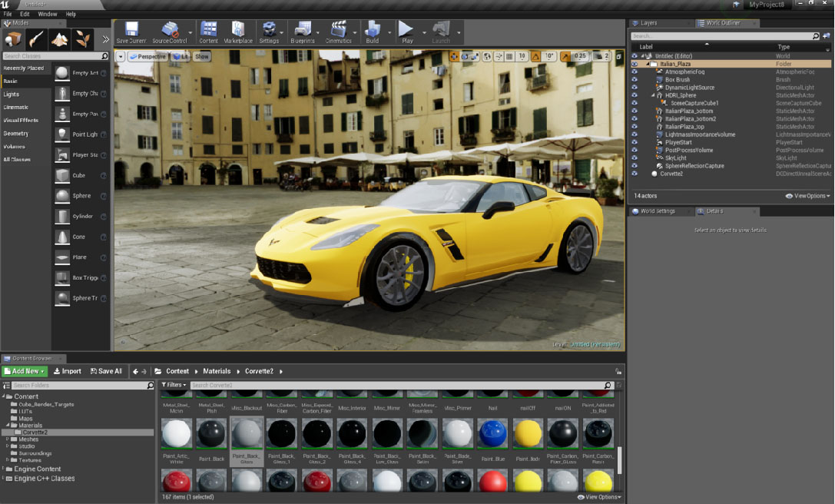Open the Filters dropdown in Content Browser
The width and height of the screenshot is (835, 504).
coord(174,385)
